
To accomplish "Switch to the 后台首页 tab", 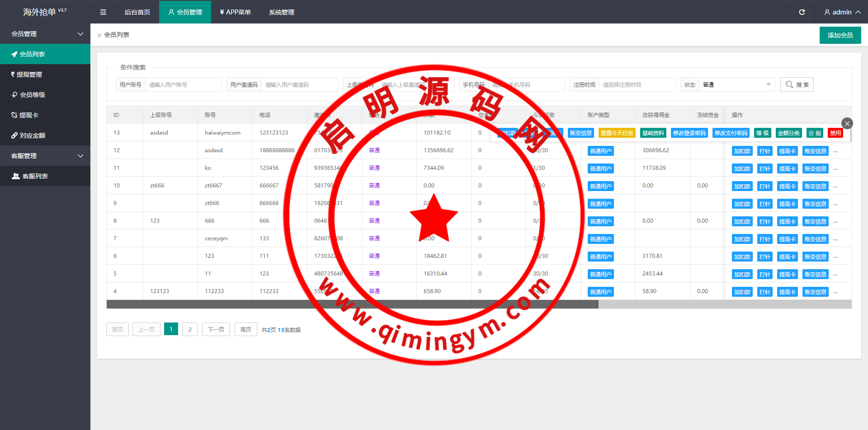I will [x=137, y=12].
